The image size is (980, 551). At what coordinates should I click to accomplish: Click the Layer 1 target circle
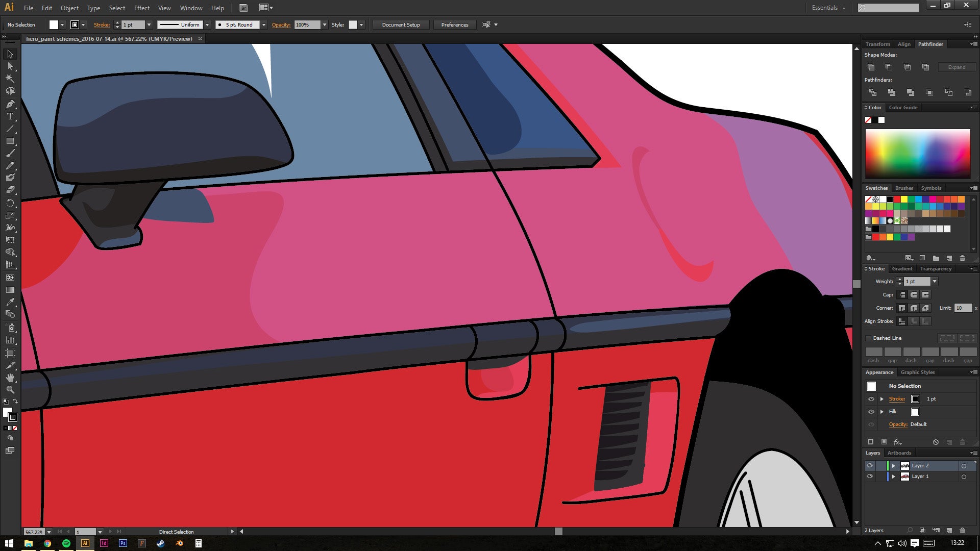[x=964, y=477]
